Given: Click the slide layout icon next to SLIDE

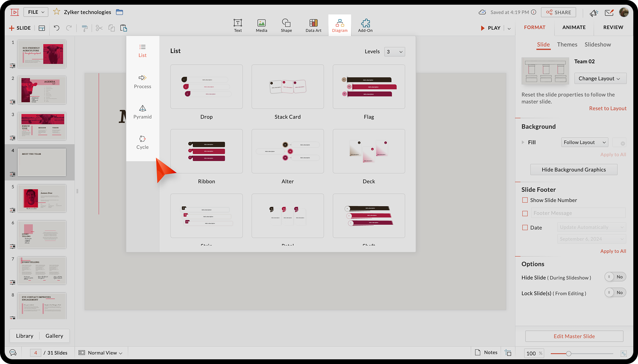Looking at the screenshot, I should coord(42,28).
